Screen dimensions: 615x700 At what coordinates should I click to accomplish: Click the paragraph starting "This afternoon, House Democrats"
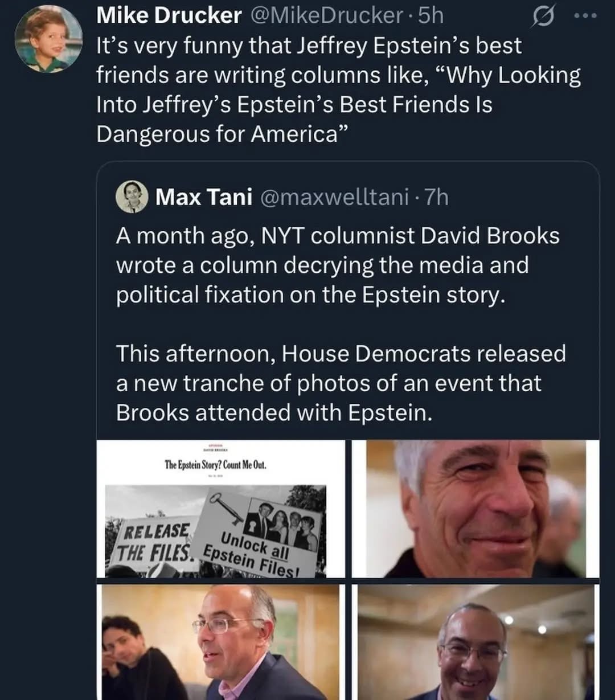pos(341,383)
